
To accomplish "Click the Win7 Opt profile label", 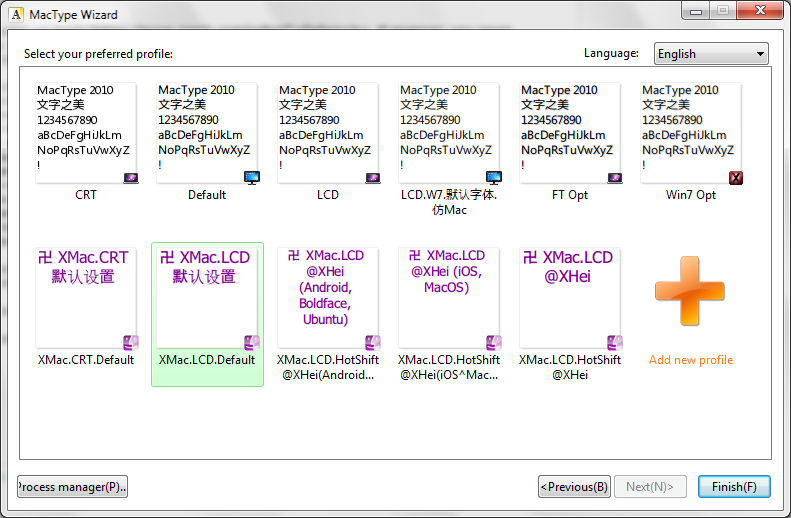I will 691,195.
